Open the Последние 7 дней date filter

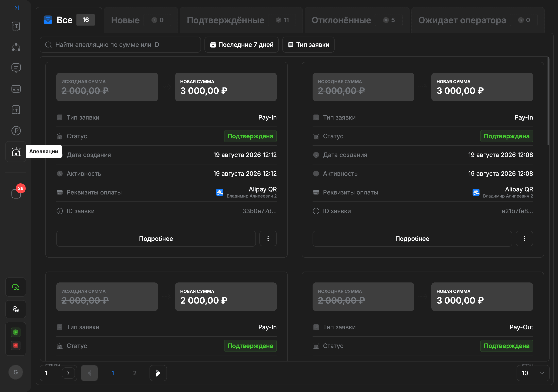(x=242, y=45)
